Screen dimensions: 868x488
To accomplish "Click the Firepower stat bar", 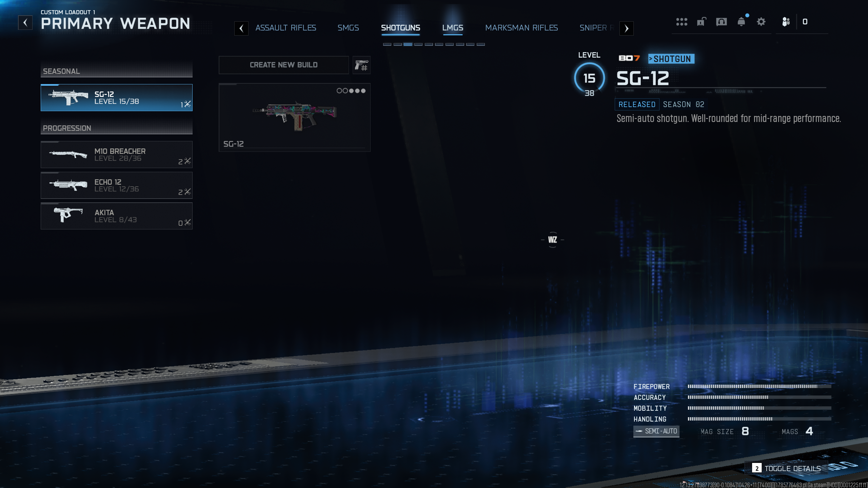I will tap(759, 386).
